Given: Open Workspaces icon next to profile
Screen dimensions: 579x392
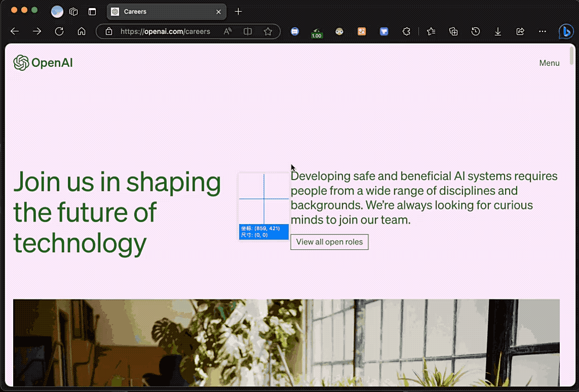Looking at the screenshot, I should pyautogui.click(x=74, y=12).
